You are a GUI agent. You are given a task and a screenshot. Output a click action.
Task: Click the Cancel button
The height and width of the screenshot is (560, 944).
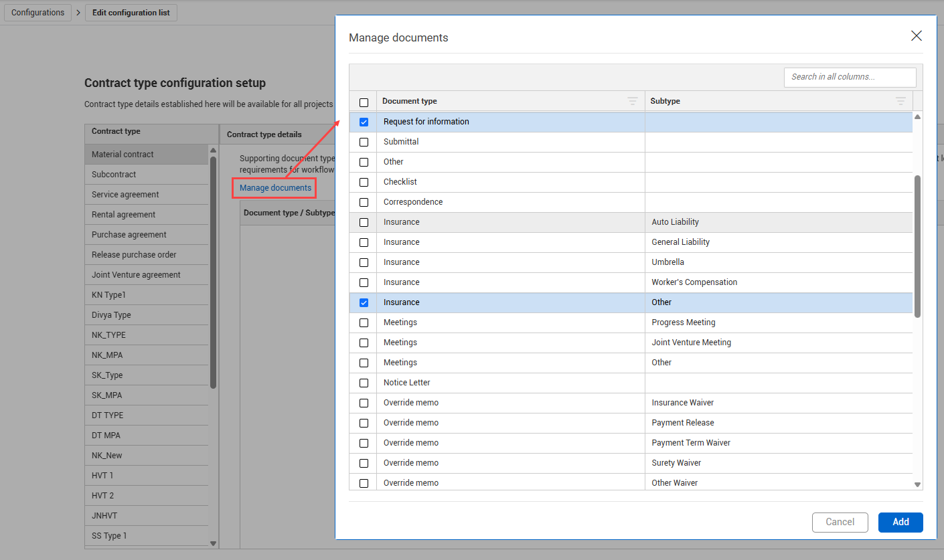coord(840,522)
